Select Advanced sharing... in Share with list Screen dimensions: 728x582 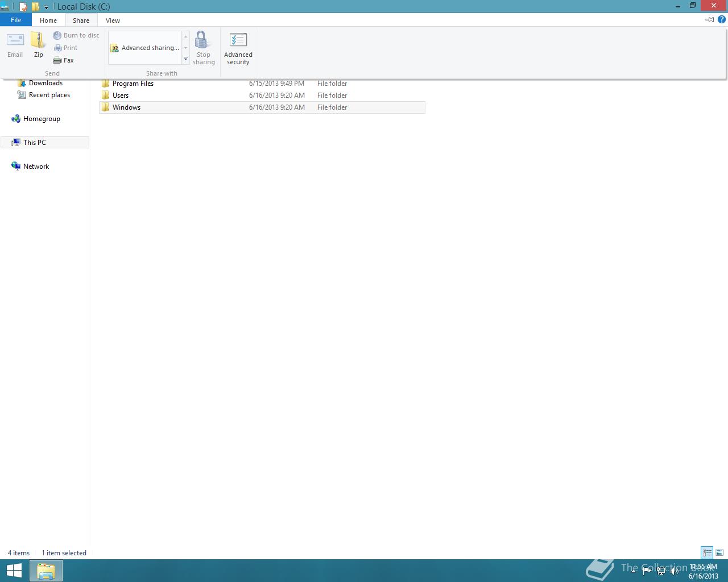pos(145,48)
